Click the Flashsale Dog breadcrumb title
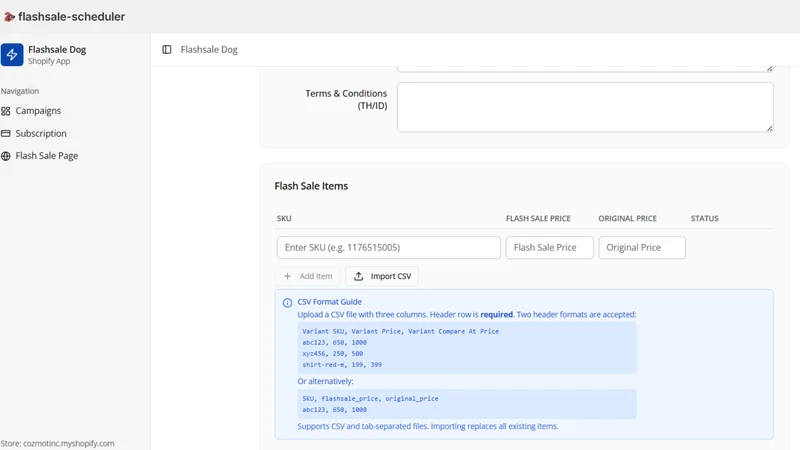 tap(209, 49)
